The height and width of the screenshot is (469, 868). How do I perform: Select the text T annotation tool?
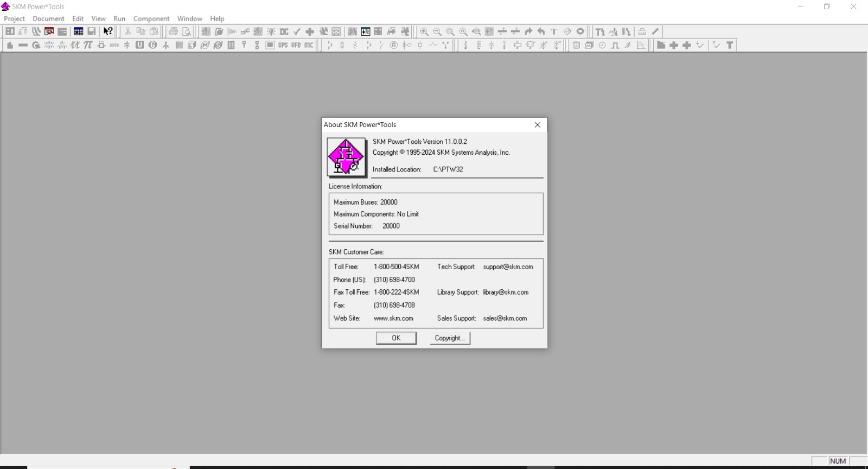click(554, 31)
